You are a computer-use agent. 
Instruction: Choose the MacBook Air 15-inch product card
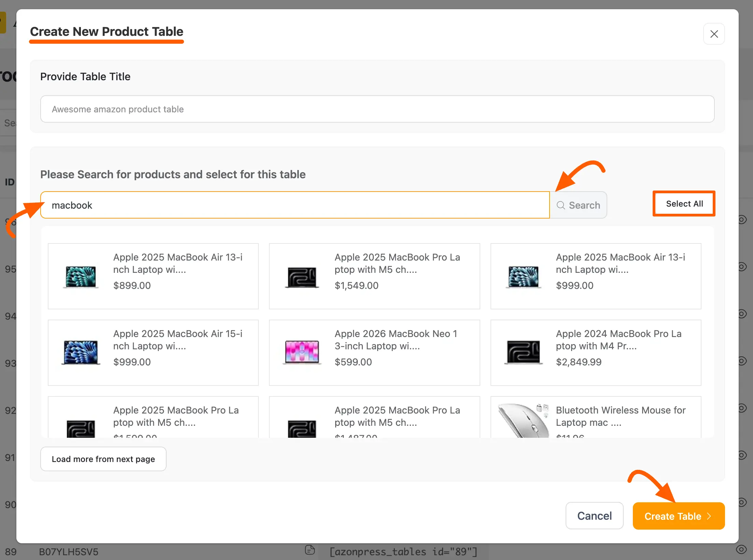pos(153,352)
